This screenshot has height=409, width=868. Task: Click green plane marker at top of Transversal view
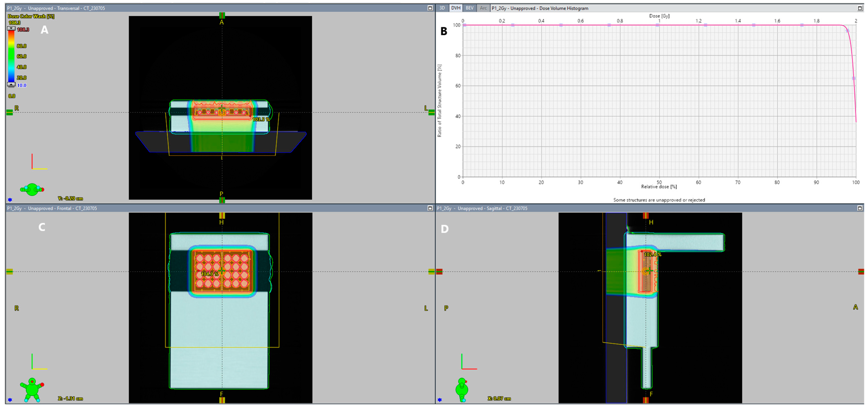click(x=222, y=15)
